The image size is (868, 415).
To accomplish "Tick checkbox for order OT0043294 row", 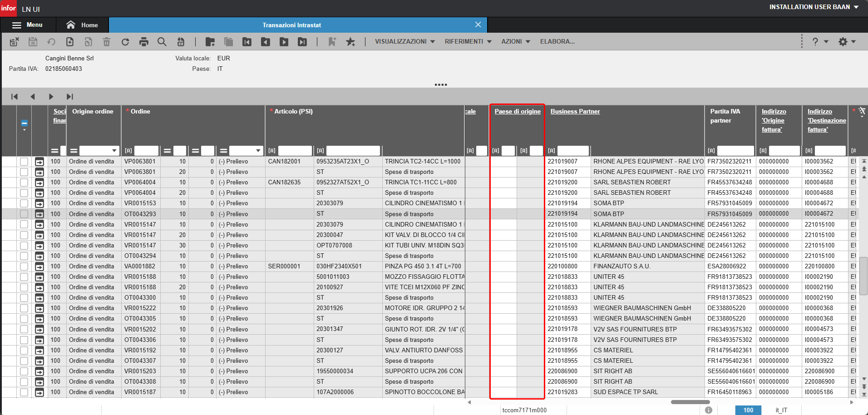I will (x=24, y=256).
